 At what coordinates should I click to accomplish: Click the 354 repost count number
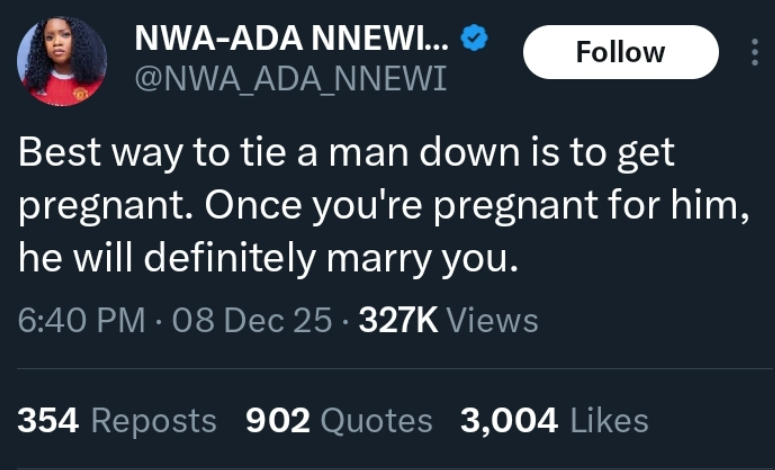(x=48, y=421)
